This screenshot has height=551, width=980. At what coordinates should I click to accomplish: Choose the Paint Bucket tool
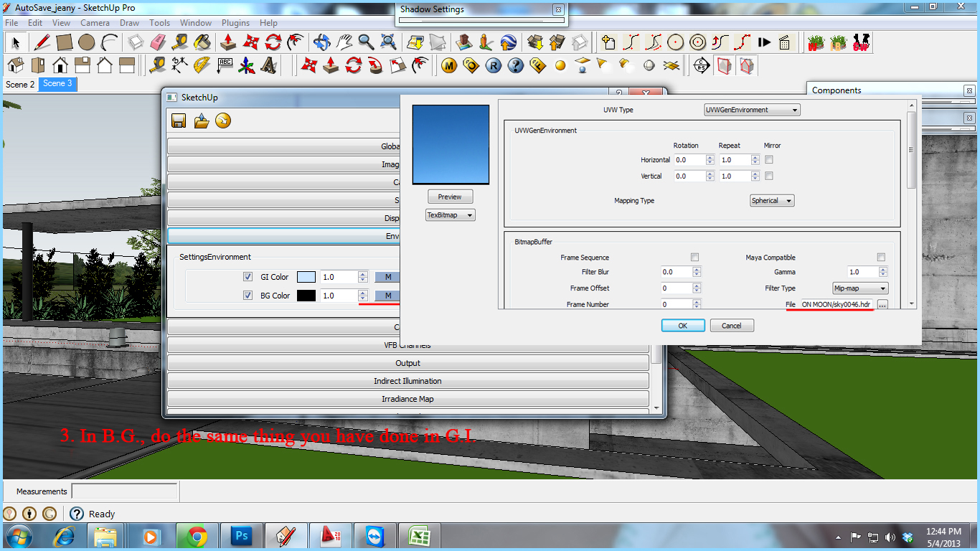pyautogui.click(x=203, y=42)
